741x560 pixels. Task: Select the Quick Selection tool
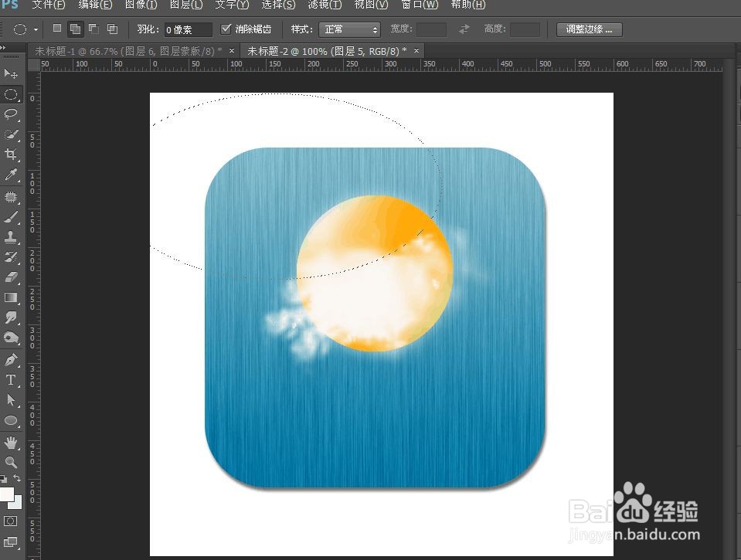10,134
